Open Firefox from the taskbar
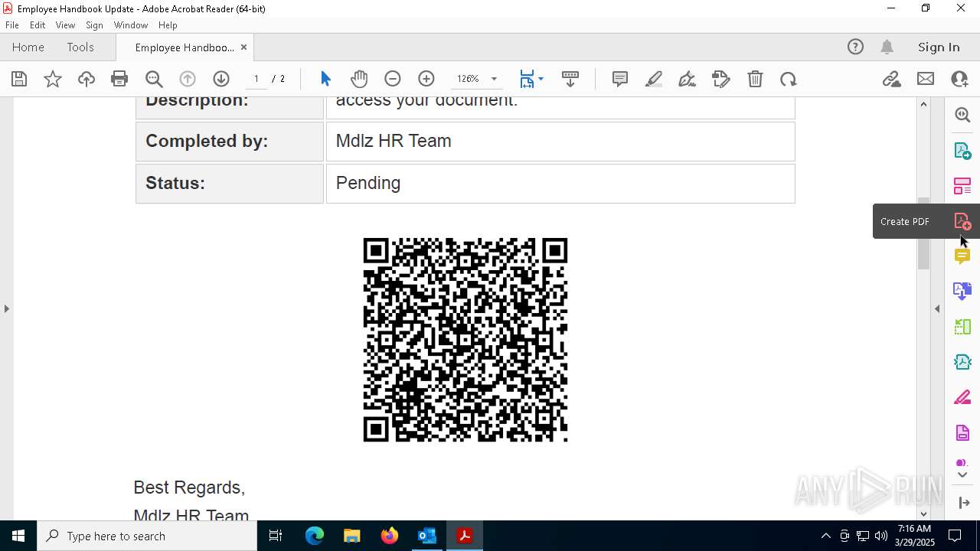This screenshot has width=980, height=551. point(390,536)
